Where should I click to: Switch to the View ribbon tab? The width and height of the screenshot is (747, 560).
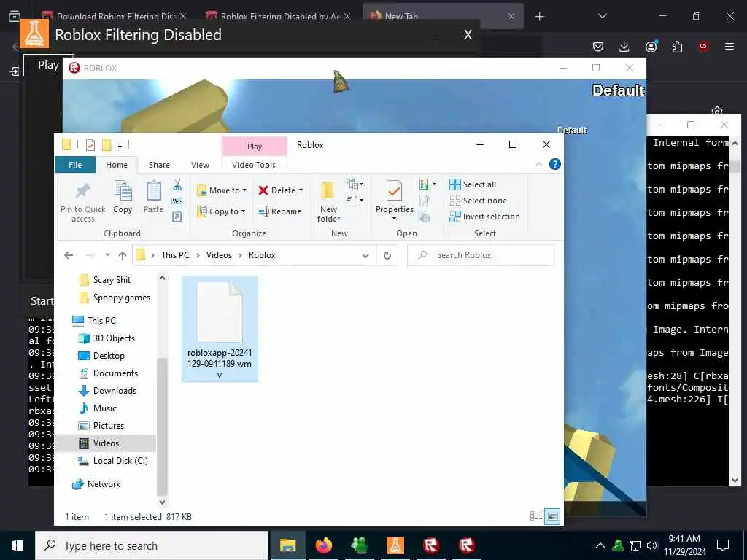point(200,165)
